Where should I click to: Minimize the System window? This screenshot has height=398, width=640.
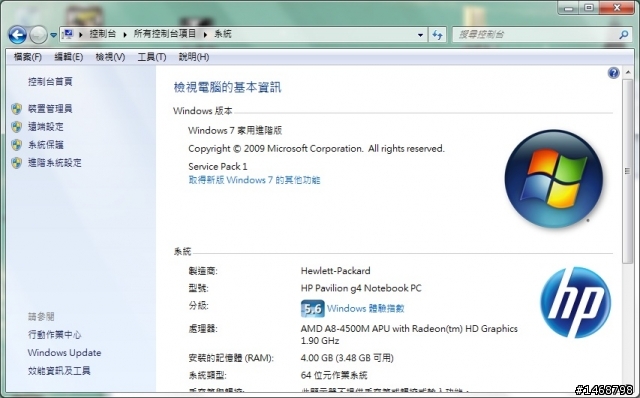[x=569, y=8]
